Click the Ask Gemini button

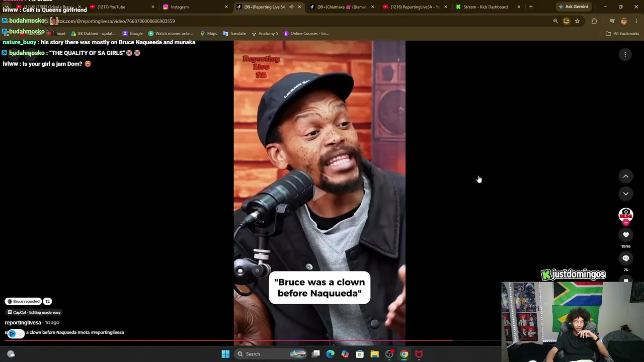click(573, 7)
